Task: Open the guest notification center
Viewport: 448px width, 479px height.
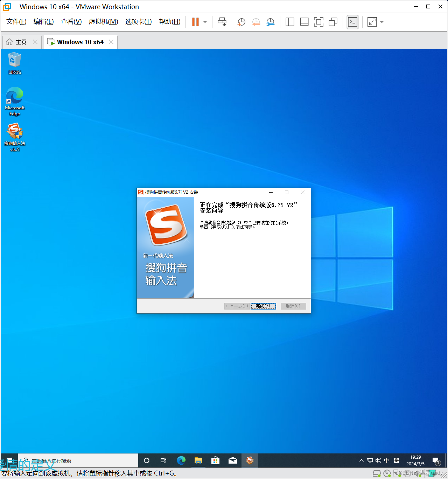Action: 436,460
